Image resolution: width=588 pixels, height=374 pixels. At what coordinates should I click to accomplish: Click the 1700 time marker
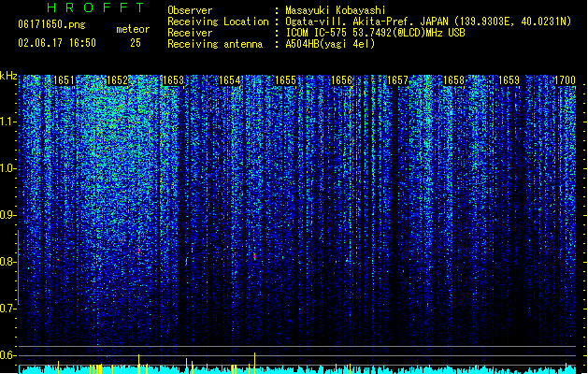(x=565, y=80)
